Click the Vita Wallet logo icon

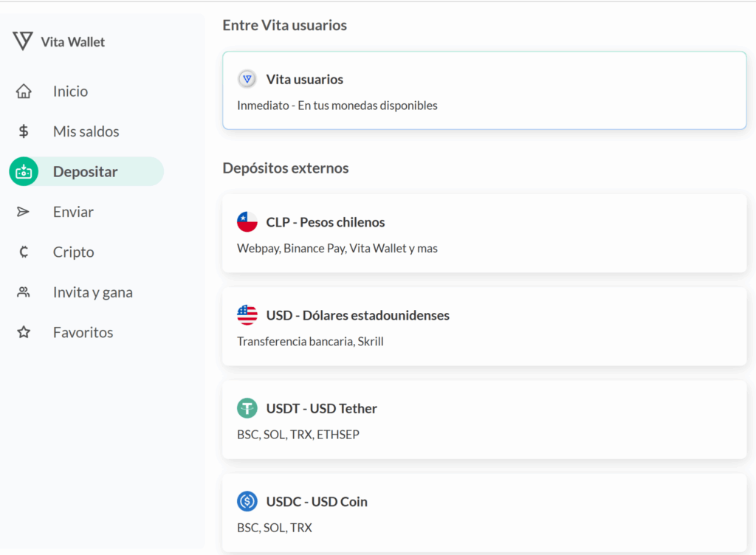[x=23, y=41]
